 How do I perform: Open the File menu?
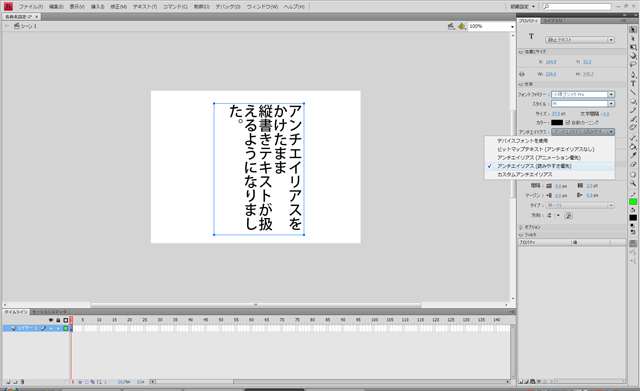[x=31, y=7]
